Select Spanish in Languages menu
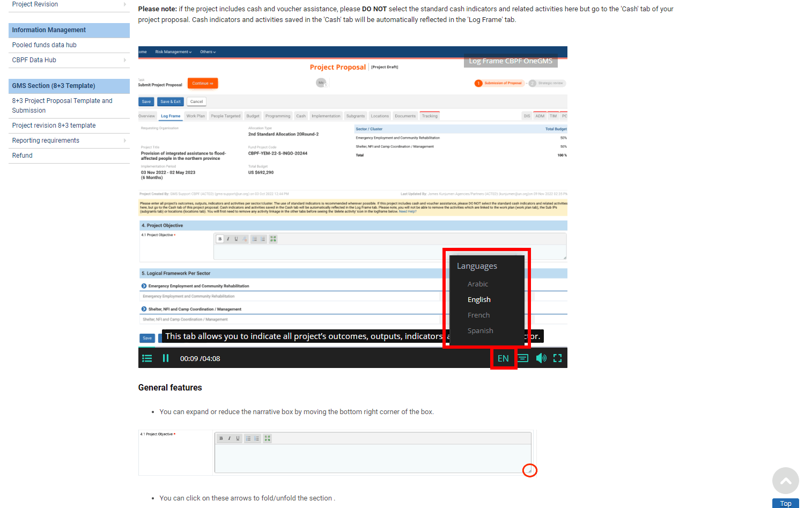Screen dimensions: 812x508 coord(480,330)
